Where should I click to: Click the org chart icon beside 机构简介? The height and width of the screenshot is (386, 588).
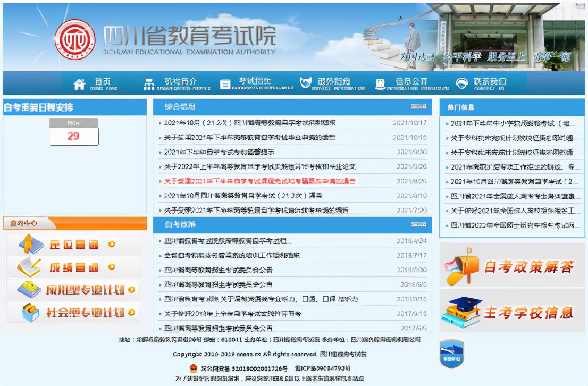(x=149, y=84)
